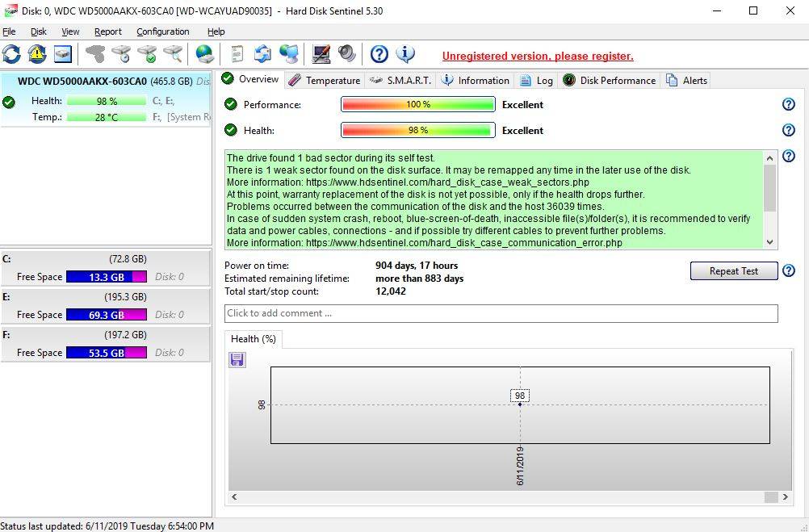Image resolution: width=809 pixels, height=532 pixels.
Task: Click the 98 % health bar in disk list
Action: 107,101
